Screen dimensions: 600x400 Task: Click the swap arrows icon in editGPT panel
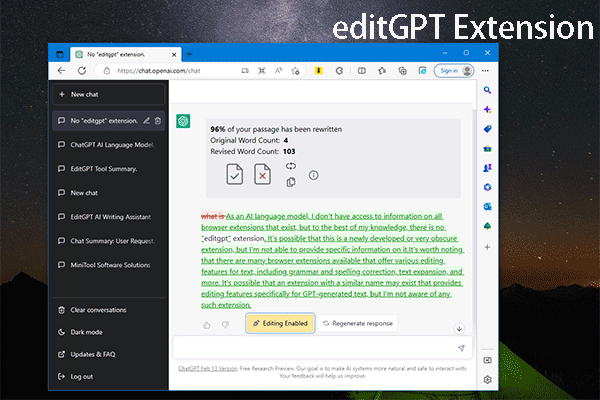(x=291, y=166)
